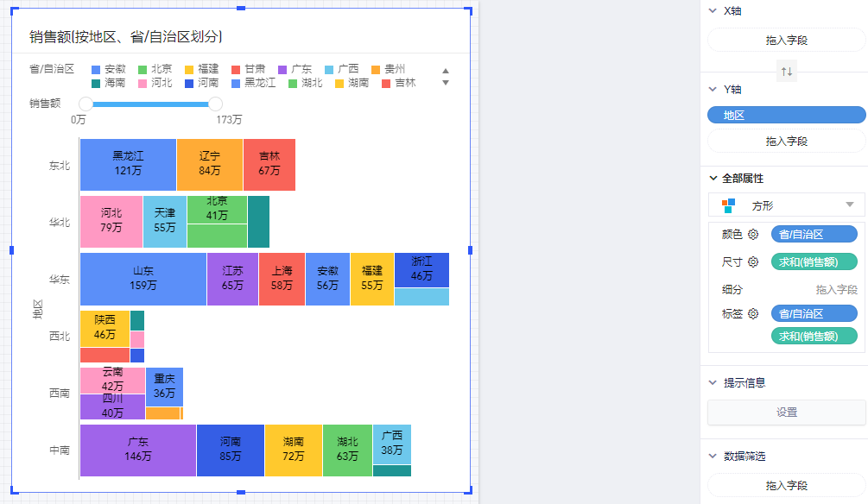Viewport: 868px width, 504px height.
Task: Toggle 海南 legend item
Action: 109,83
